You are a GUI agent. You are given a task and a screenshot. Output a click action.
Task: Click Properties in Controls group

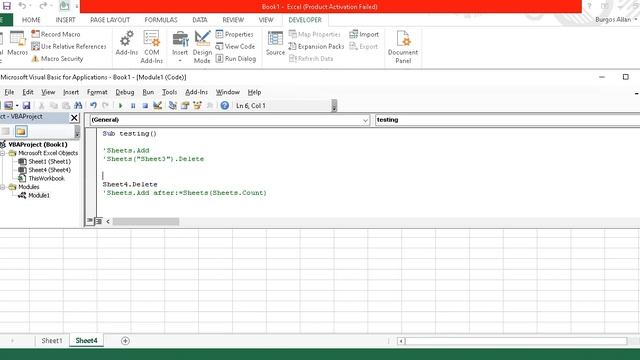coord(234,34)
